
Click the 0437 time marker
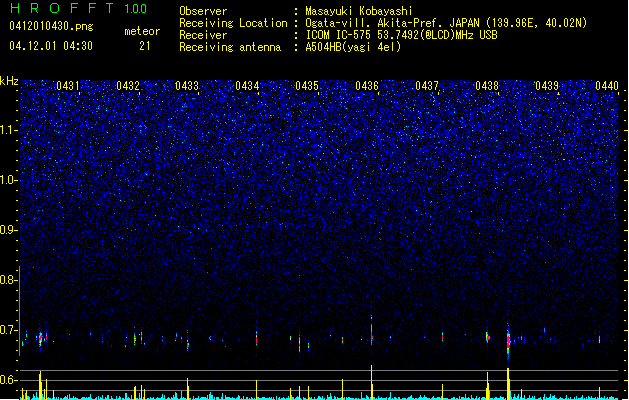(x=427, y=86)
